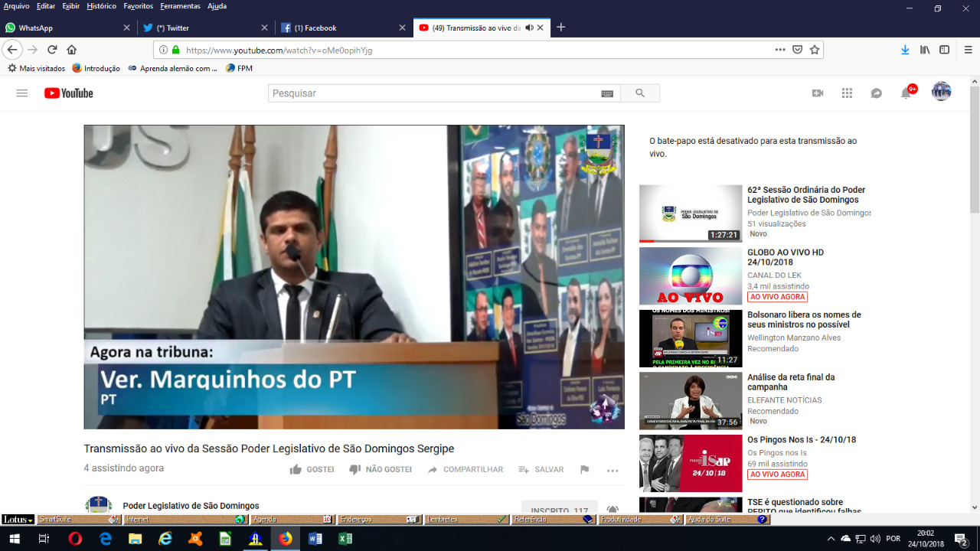
Task: Open the FPM bookmark
Action: pos(239,68)
